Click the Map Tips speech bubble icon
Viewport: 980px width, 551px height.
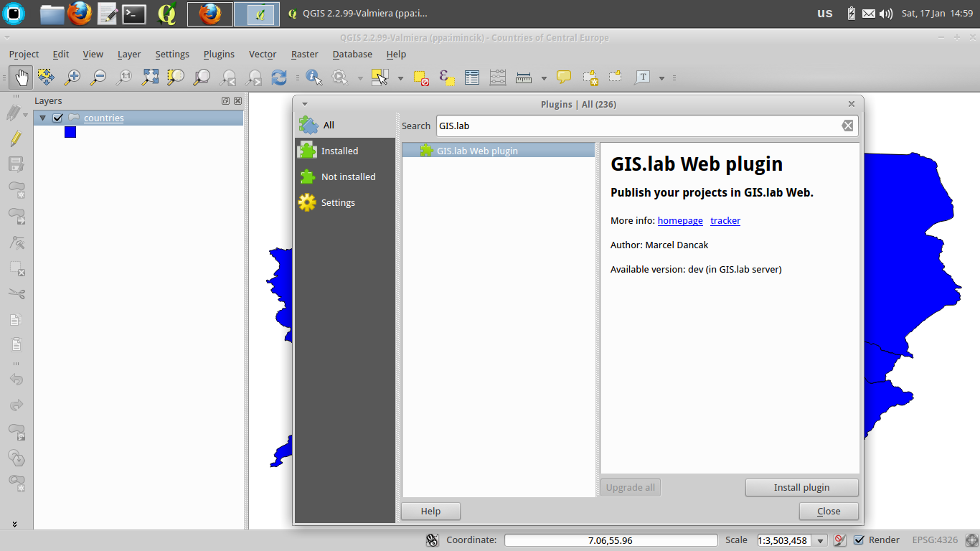564,77
